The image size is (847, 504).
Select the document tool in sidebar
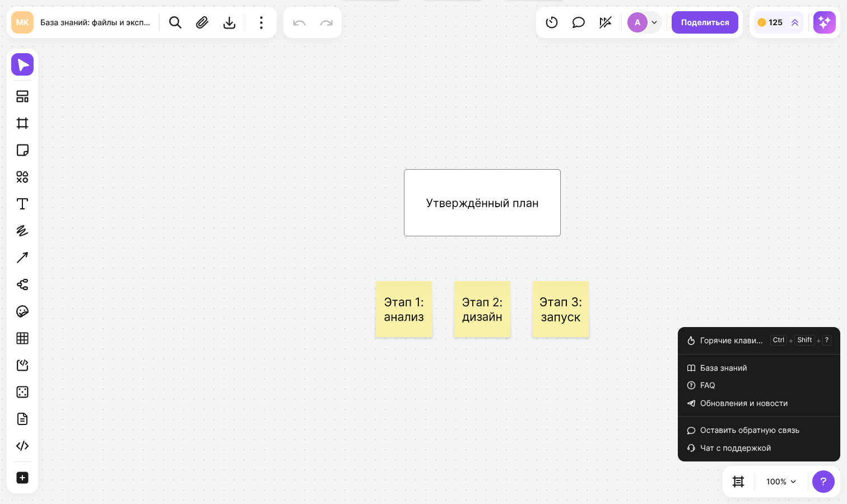point(22,419)
